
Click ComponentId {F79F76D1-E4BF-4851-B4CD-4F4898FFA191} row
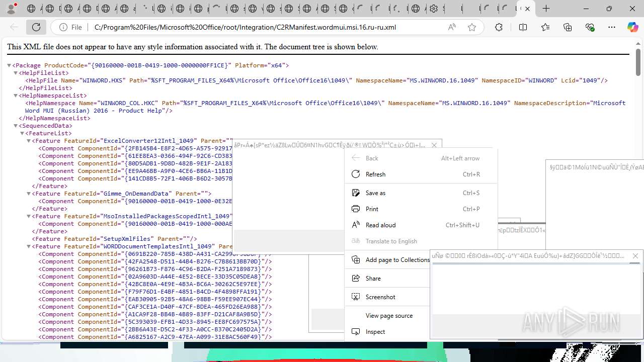tap(155, 292)
